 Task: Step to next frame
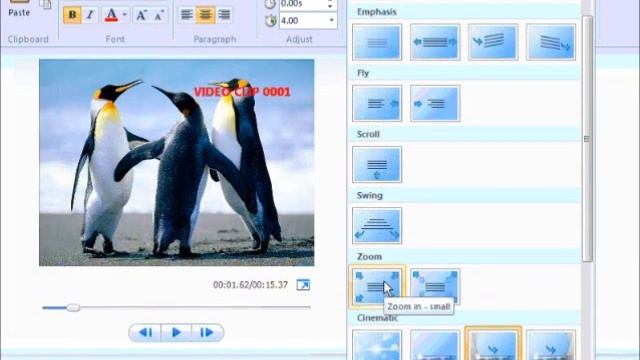[207, 333]
